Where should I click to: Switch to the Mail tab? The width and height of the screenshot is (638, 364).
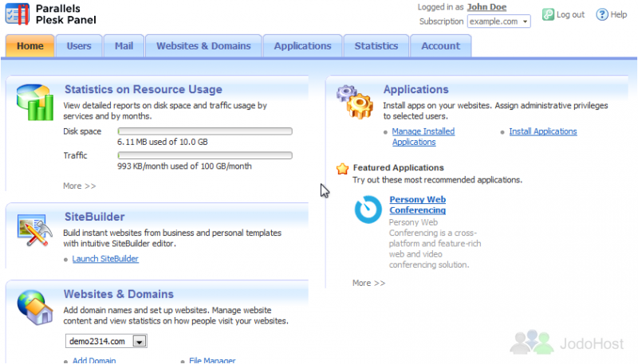point(124,46)
